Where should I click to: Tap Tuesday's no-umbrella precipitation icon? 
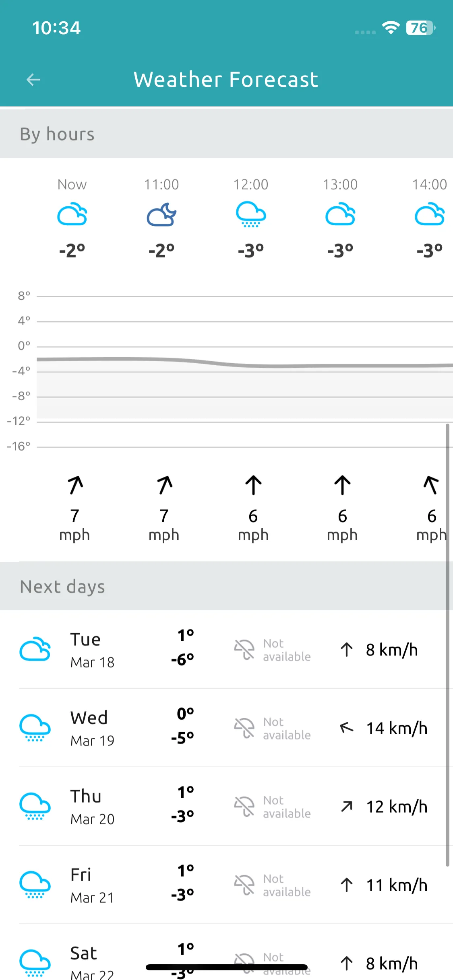pyautogui.click(x=244, y=650)
